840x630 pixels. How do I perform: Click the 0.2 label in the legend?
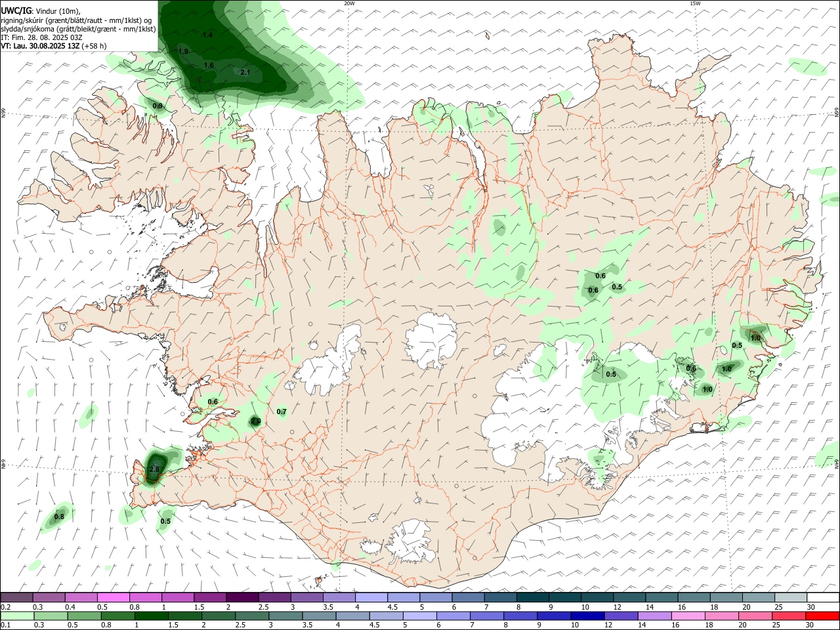tap(6, 607)
